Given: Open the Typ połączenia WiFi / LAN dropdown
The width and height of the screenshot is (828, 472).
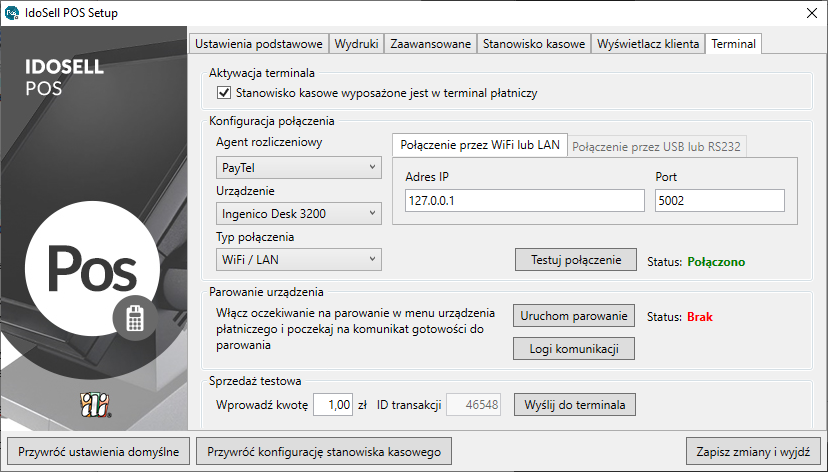Looking at the screenshot, I should (x=299, y=259).
